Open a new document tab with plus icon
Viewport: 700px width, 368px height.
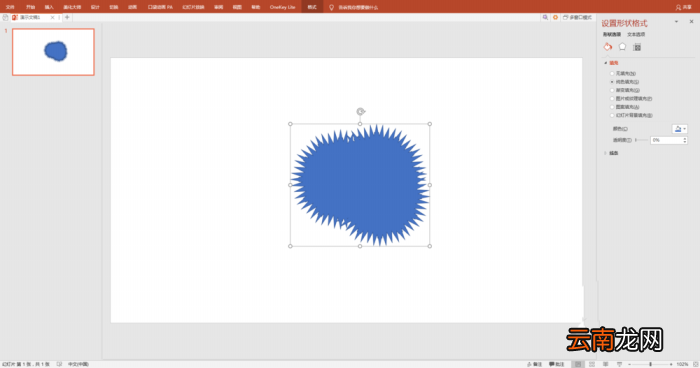[x=67, y=17]
